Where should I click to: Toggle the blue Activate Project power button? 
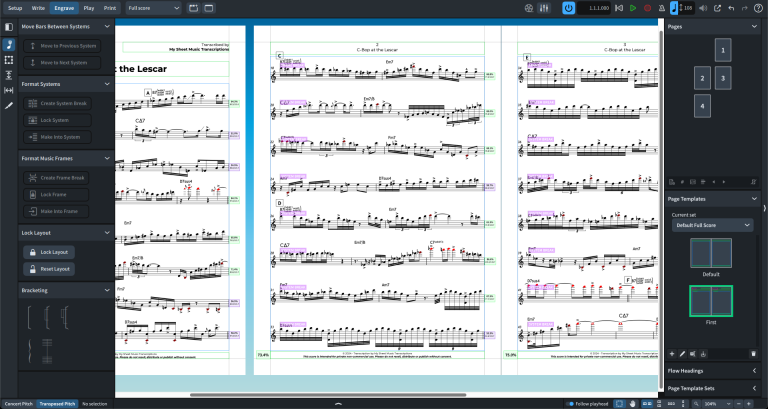coord(568,8)
